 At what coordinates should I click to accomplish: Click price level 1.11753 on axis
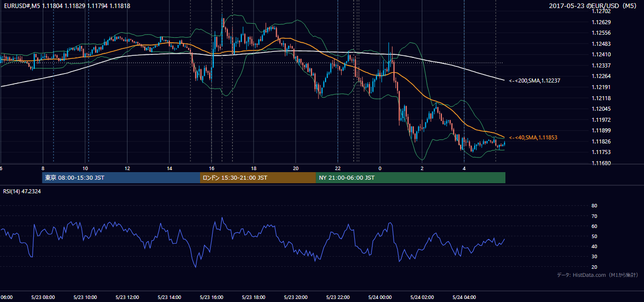click(x=601, y=152)
